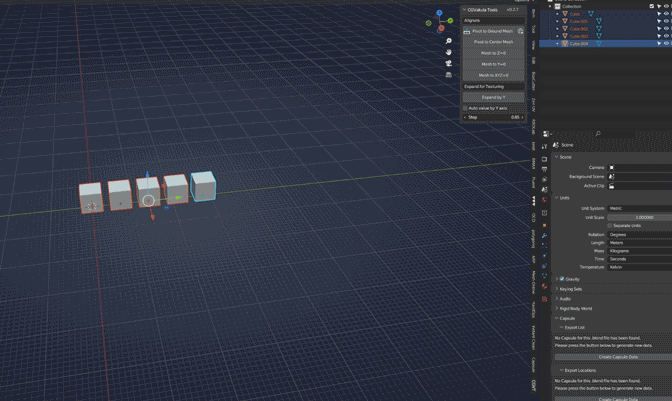672x401 pixels.
Task: Expand the Keying Sets section
Action: (557, 289)
